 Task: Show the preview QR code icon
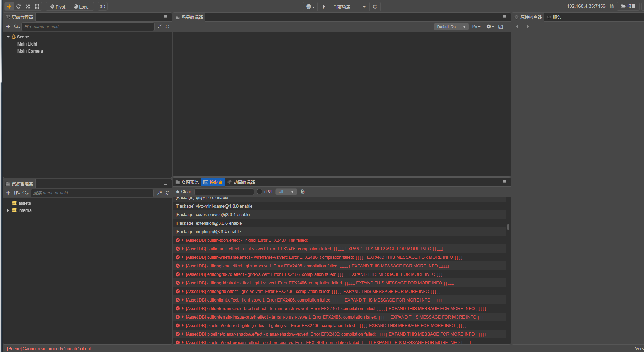pyautogui.click(x=612, y=6)
